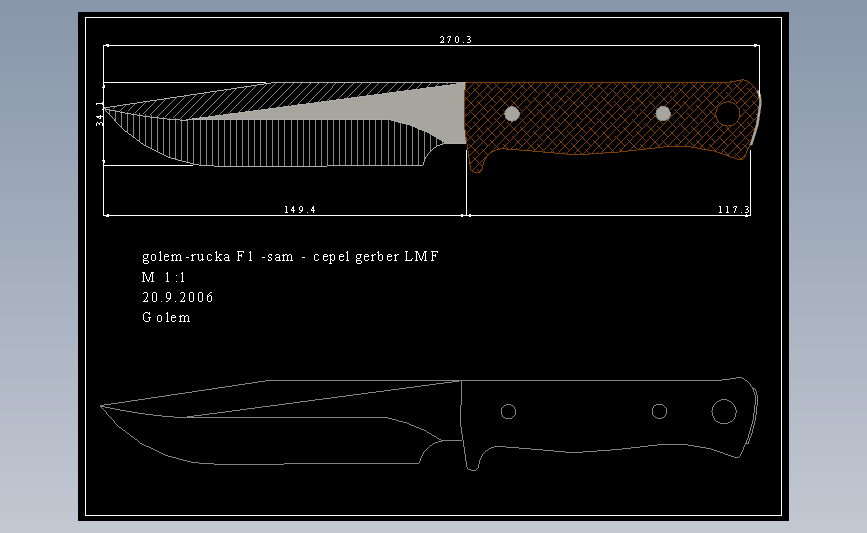This screenshot has width=867, height=533.
Task: Select the date text '20.9.2006'
Action: click(177, 297)
